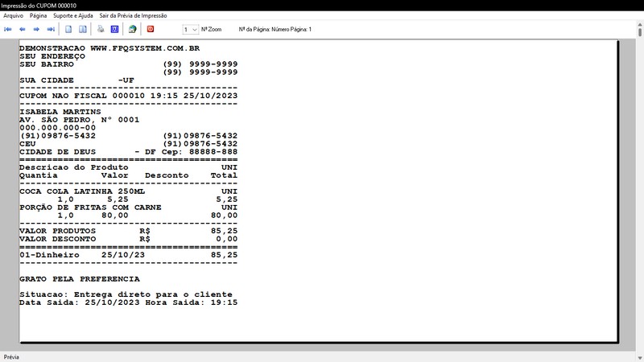644x362 pixels.
Task: Go to next page arrow icon
Action: 36,29
